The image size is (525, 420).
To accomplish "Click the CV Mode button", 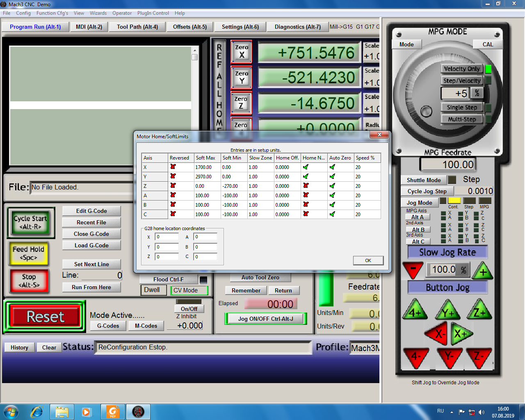I will point(189,290).
